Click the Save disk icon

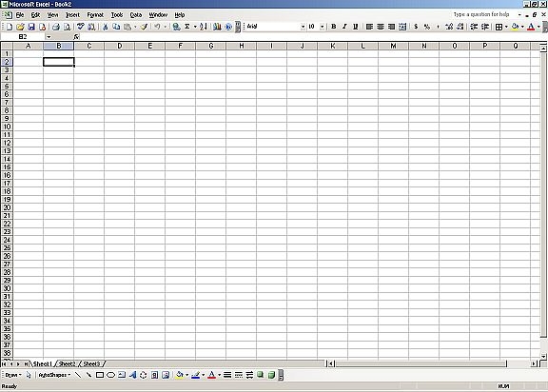31,27
